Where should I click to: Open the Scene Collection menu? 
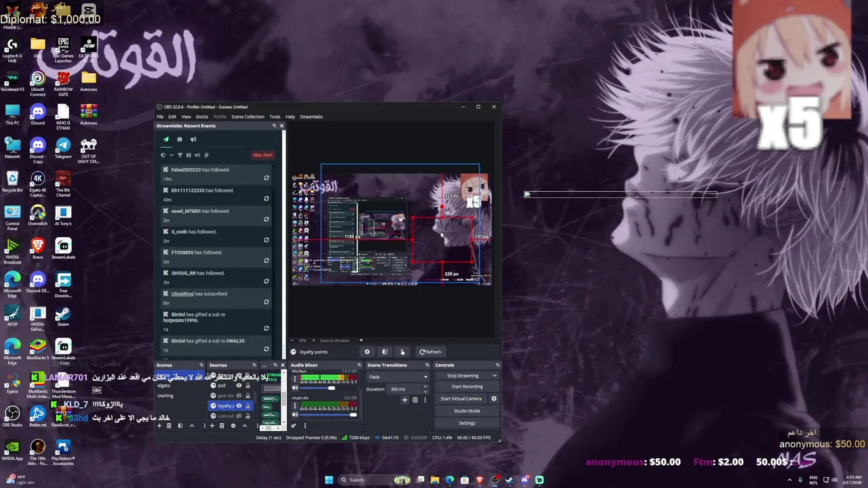(x=248, y=117)
